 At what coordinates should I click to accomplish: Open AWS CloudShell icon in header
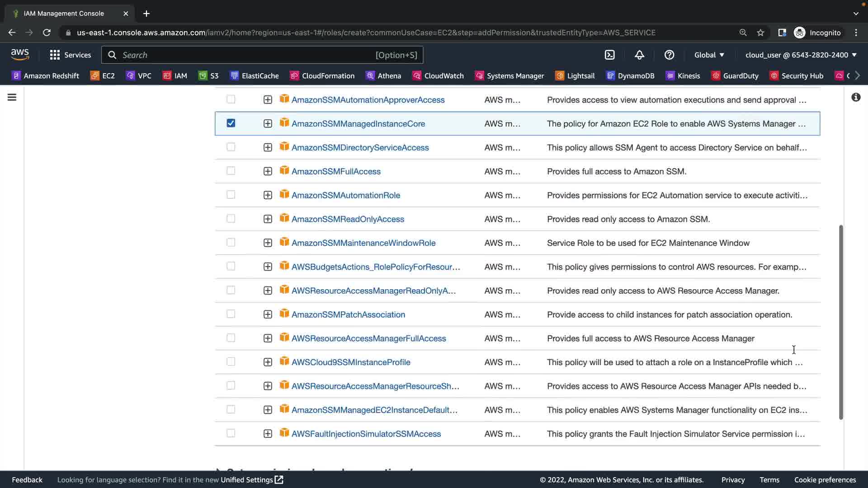coord(609,55)
